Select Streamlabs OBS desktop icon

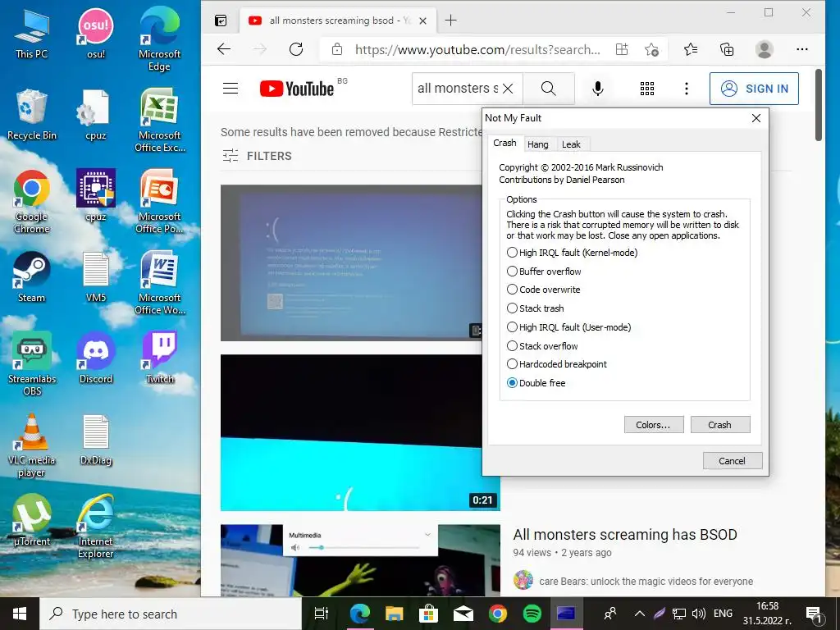(x=32, y=364)
